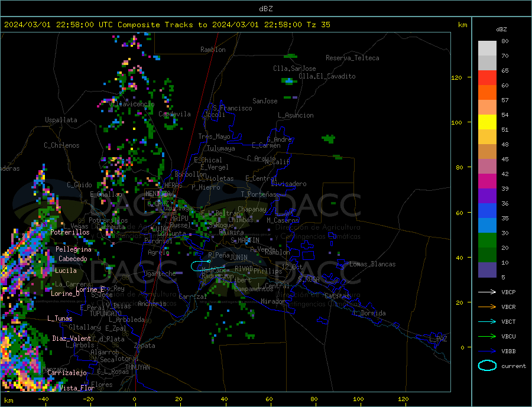The height and width of the screenshot is (407, 532).
Task: Pick the yellow swatch between 54 and 51
Action: point(487,122)
